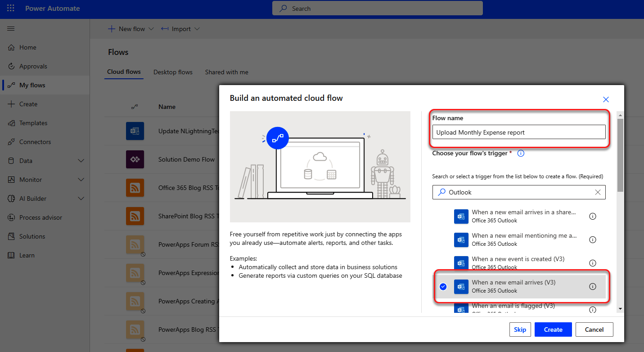
Task: Click the trigger list scroll down arrow
Action: point(620,309)
